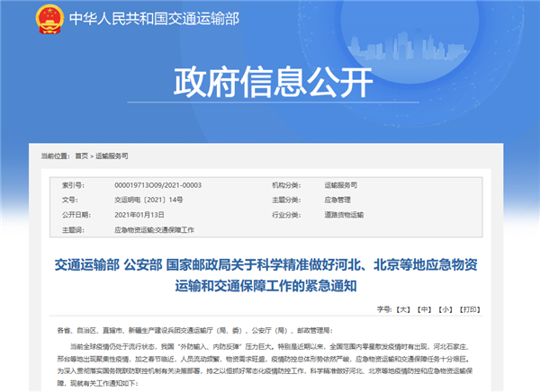This screenshot has height=392, width=540.
Task: Click the blue urgent notice article title
Action: pos(269,275)
